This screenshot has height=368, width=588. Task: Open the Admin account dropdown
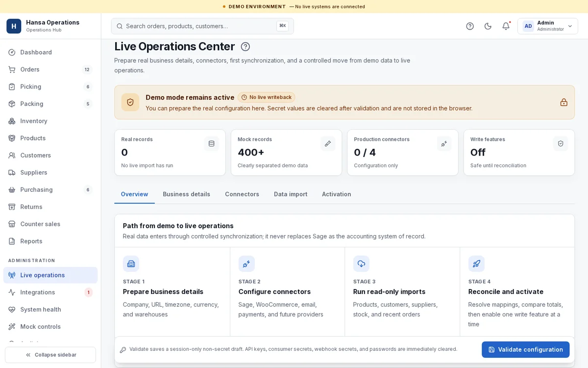click(x=548, y=26)
